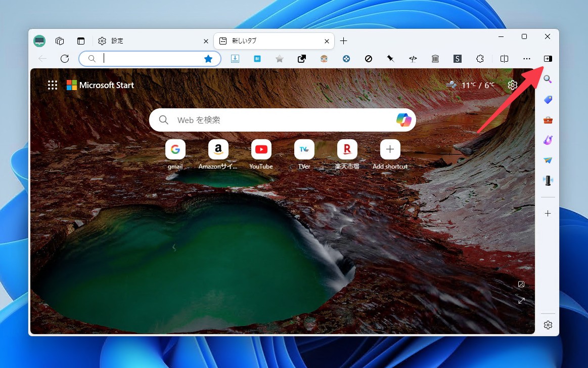The width and height of the screenshot is (588, 368).
Task: Open the Settings and more ellipsis menu
Action: pos(527,58)
